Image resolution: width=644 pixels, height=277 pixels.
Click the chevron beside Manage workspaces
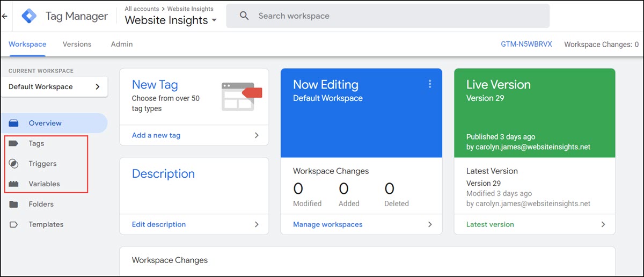pos(430,224)
